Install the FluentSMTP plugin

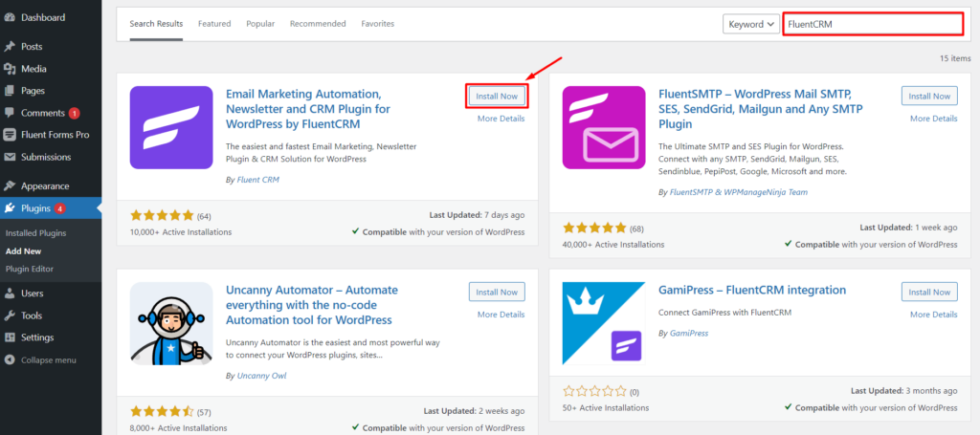[x=929, y=97]
